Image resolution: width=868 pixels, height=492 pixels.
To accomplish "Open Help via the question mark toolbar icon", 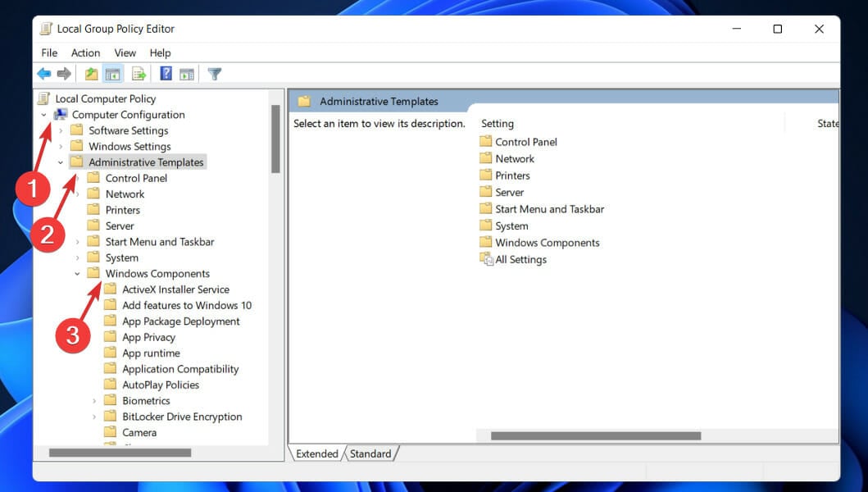I will (166, 73).
